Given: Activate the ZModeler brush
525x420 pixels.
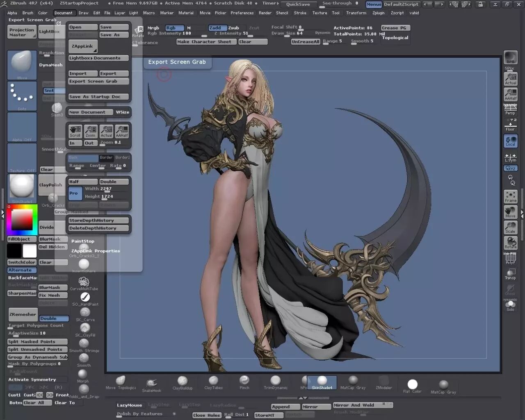Looking at the screenshot, I should pyautogui.click(x=383, y=382).
